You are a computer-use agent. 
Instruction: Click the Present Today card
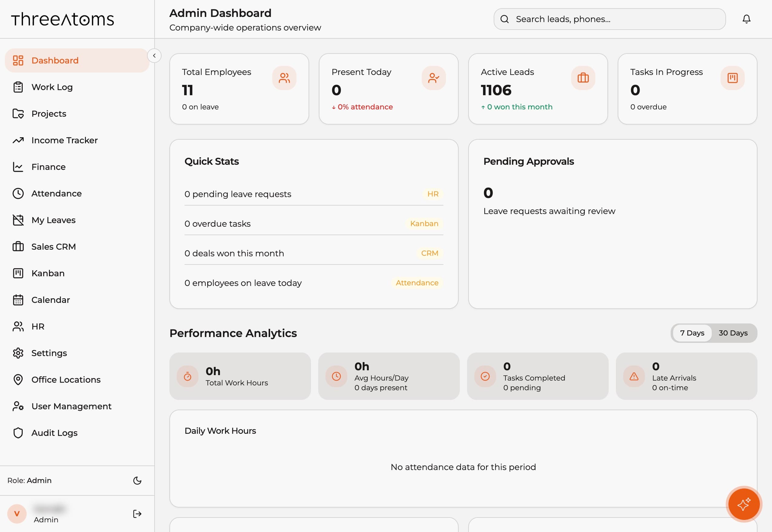tap(388, 89)
